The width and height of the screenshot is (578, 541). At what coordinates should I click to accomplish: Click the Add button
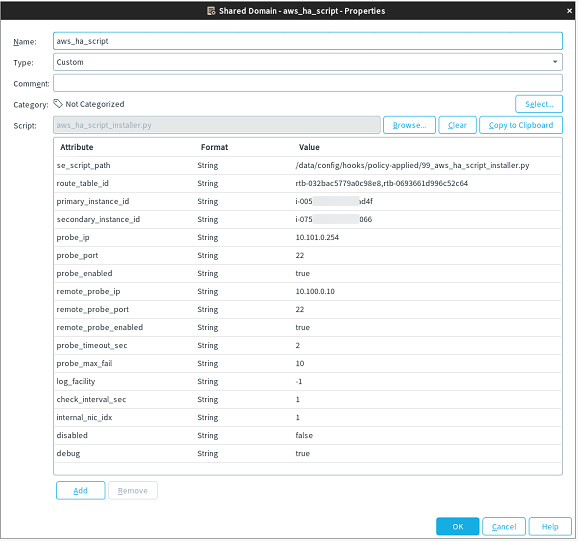[x=80, y=491]
